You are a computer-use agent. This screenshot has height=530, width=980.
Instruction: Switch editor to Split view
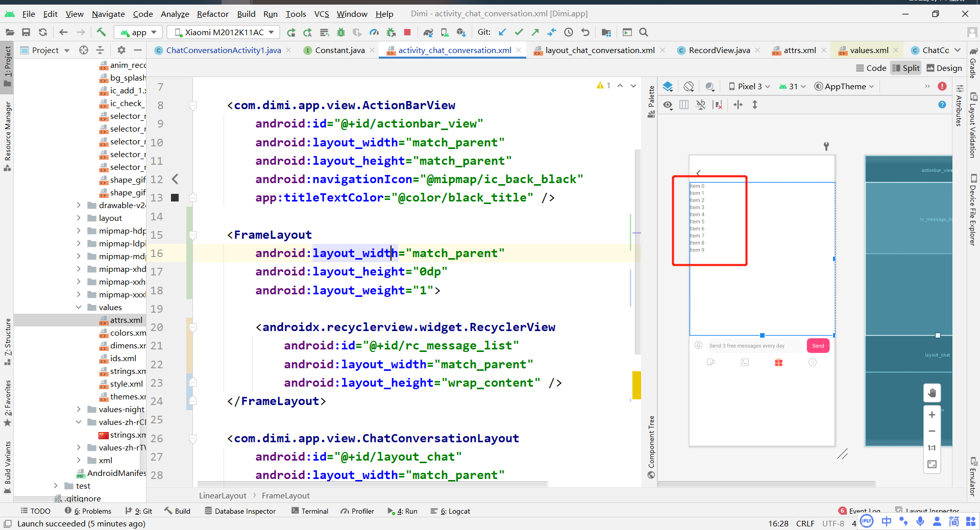905,68
